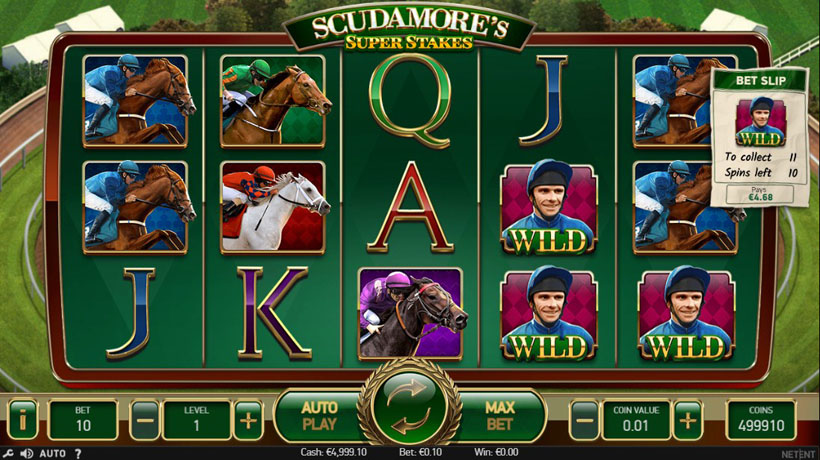Click the green Q symbol on reel three
820x460 pixels.
click(x=411, y=101)
